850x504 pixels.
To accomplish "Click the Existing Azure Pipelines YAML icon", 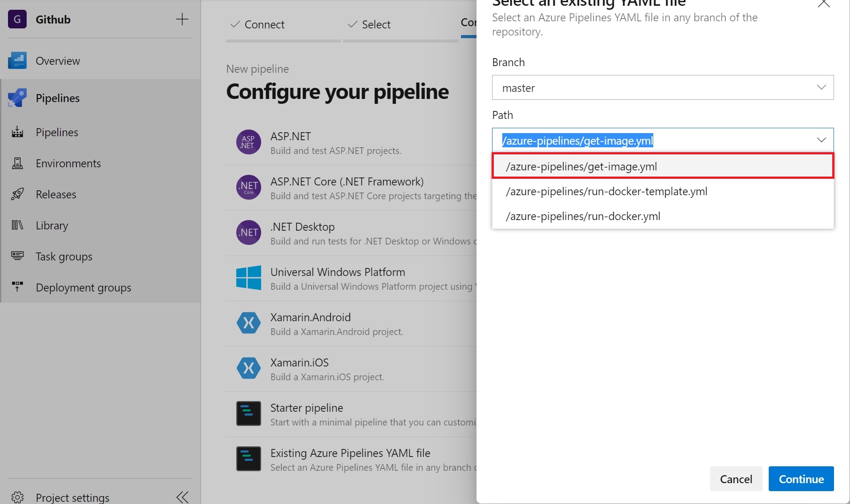I will [x=249, y=459].
